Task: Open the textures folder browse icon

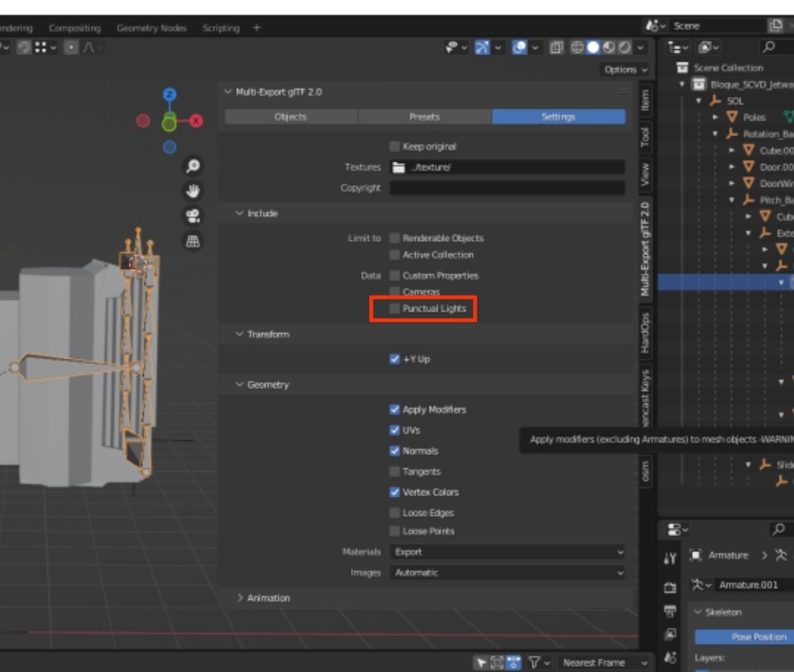Action: point(398,168)
